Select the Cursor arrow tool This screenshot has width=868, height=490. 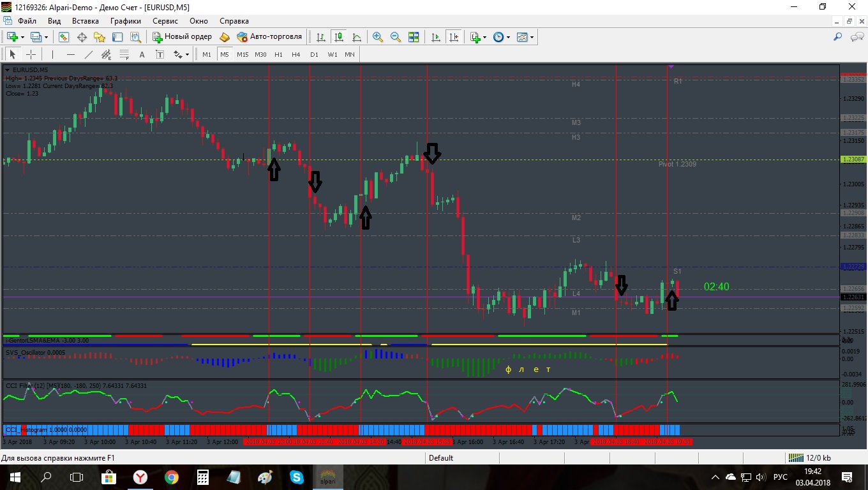click(x=12, y=54)
